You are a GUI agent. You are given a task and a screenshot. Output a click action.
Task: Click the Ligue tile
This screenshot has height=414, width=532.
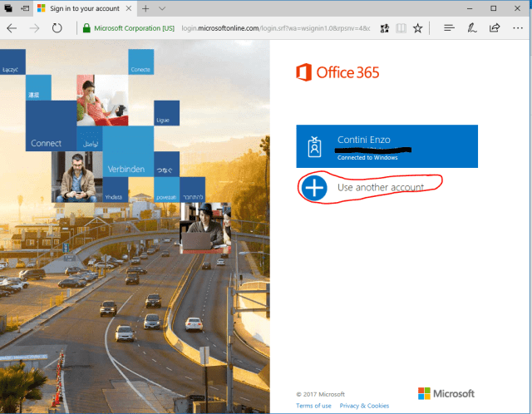[x=166, y=113]
